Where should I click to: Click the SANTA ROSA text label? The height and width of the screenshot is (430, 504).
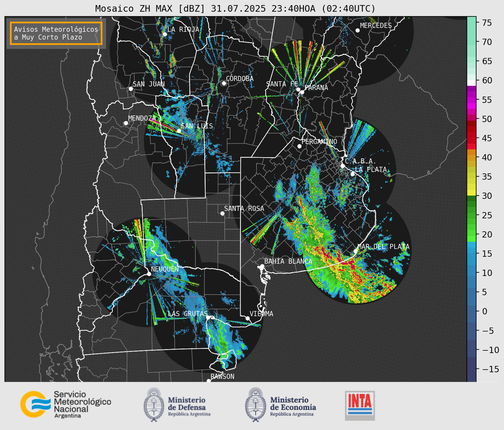pos(244,208)
